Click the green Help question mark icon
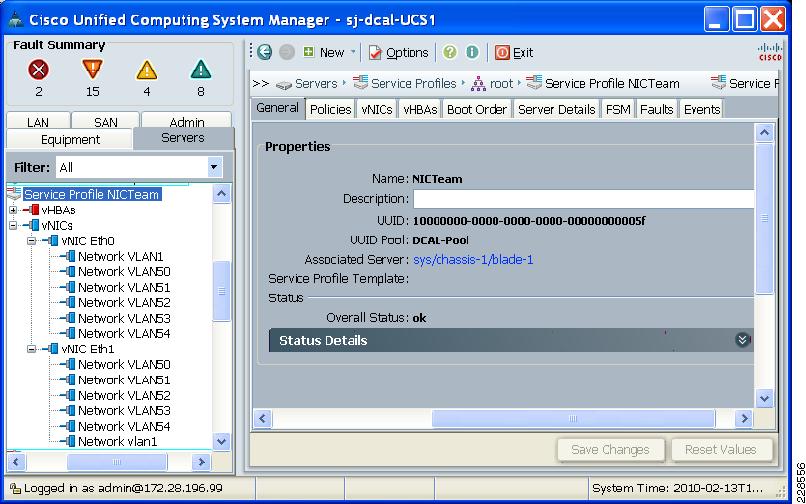This screenshot has height=504, width=806. tap(450, 52)
